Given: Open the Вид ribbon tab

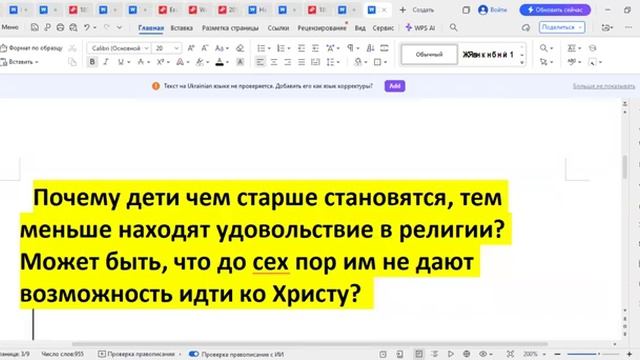Looking at the screenshot, I should (x=360, y=28).
